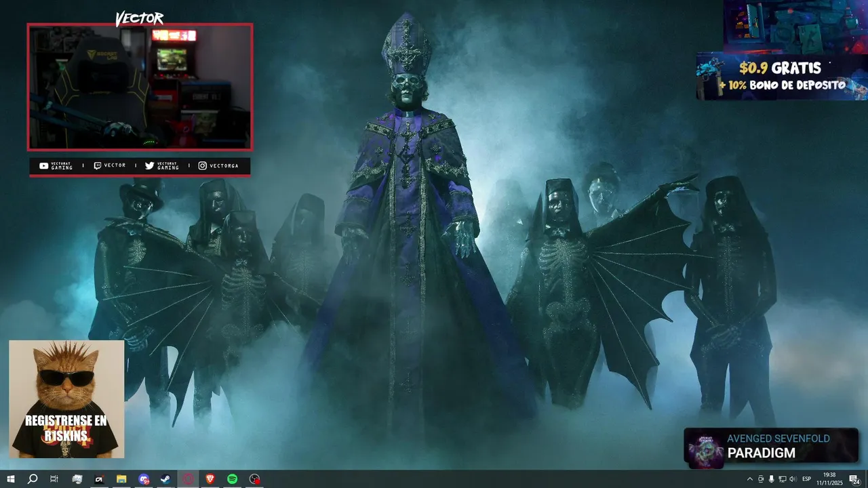Open the recording app with the red dot
868x488 pixels.
tap(254, 479)
